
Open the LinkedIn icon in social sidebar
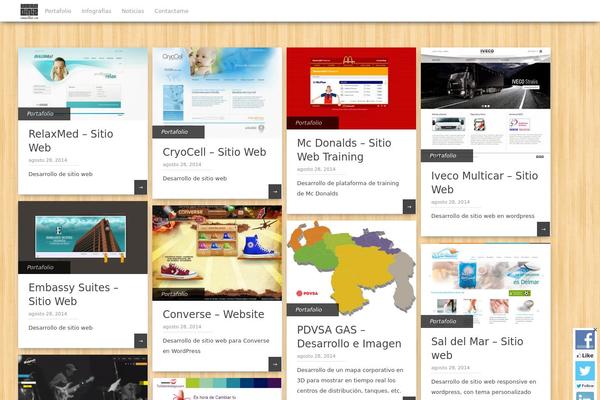click(x=585, y=396)
